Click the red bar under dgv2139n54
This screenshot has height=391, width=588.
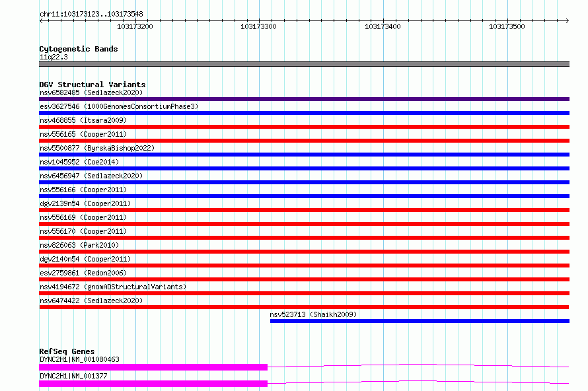[x=304, y=210]
